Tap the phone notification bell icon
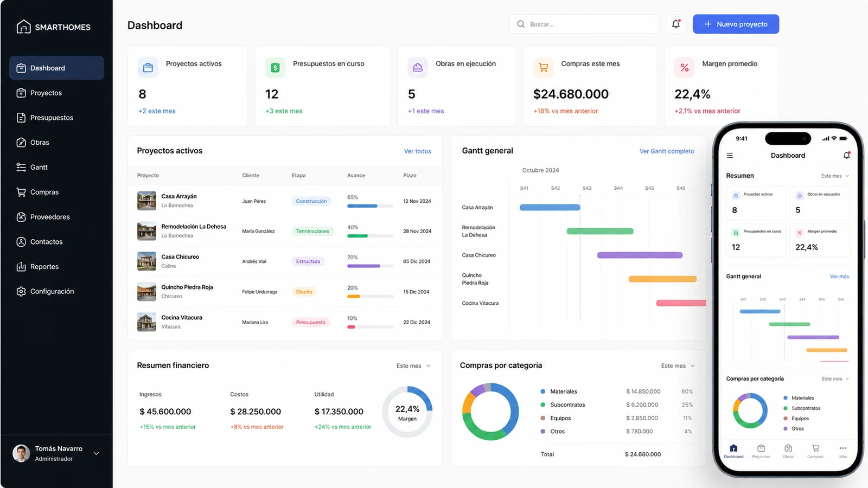This screenshot has width=868, height=488. coord(847,155)
